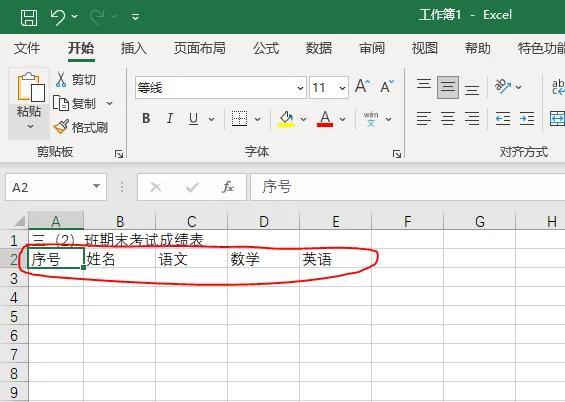Click the Insert Function fx icon
This screenshot has height=402, width=565.
(228, 187)
